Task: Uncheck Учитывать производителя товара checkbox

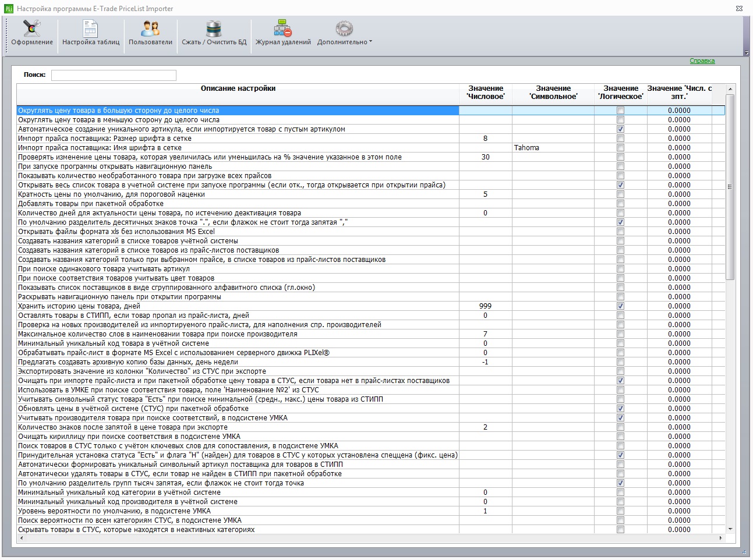Action: coord(620,418)
